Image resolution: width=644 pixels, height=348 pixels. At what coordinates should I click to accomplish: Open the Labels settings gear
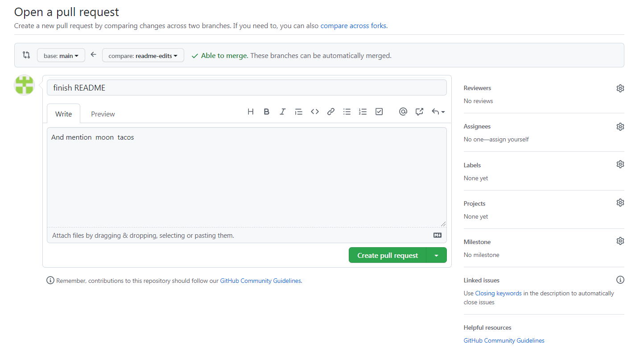point(620,164)
